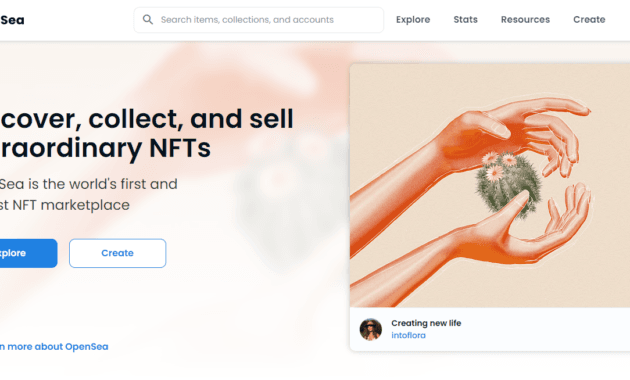Open the Stats menu item
The image size is (630, 380).
click(x=466, y=20)
